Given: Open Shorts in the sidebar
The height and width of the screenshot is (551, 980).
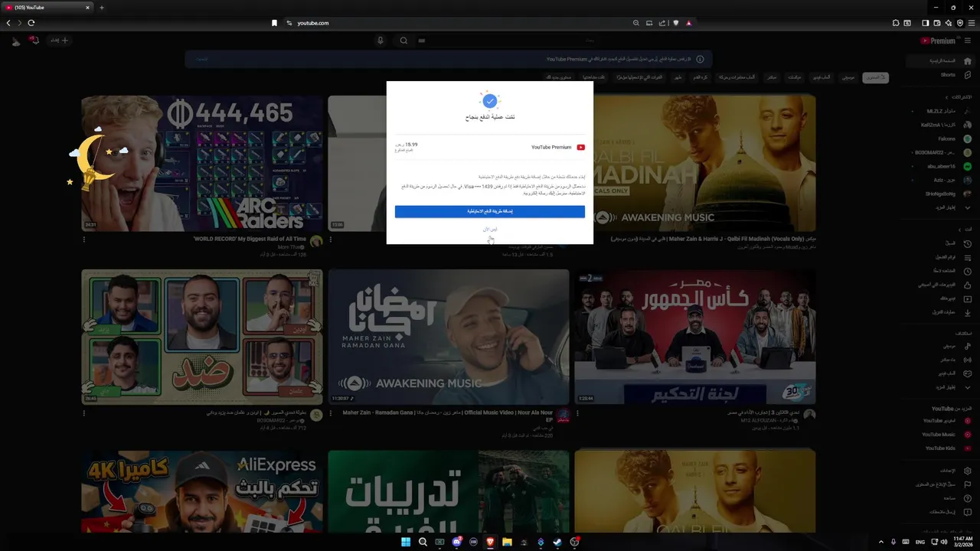Looking at the screenshot, I should 947,75.
